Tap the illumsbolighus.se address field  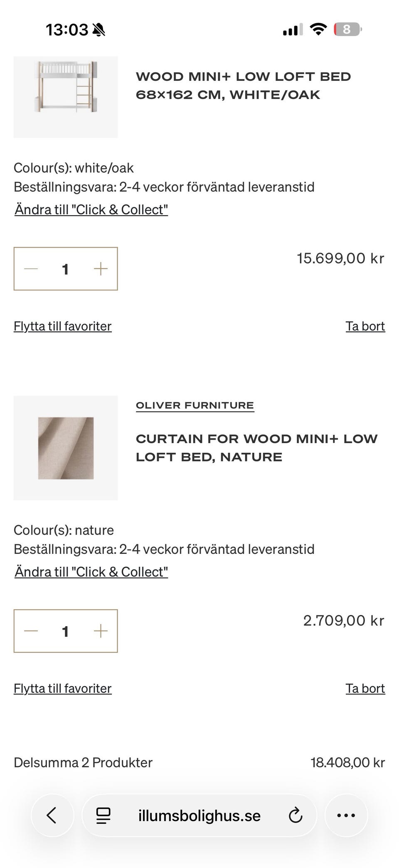pyautogui.click(x=199, y=815)
